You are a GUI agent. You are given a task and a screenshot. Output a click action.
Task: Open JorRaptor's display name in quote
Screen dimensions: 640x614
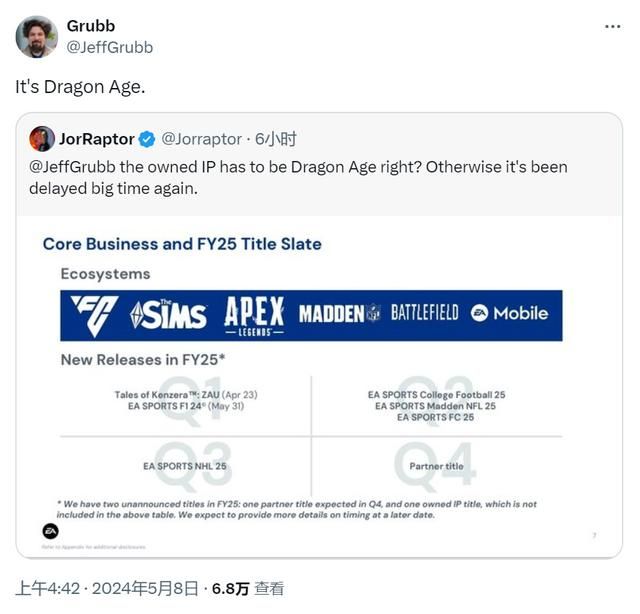tap(97, 139)
